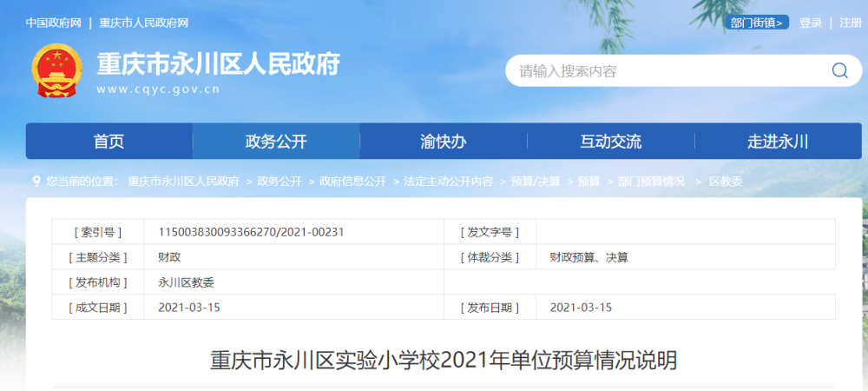
Task: Click the 财政预算、决算 value cell
Action: 686,257
